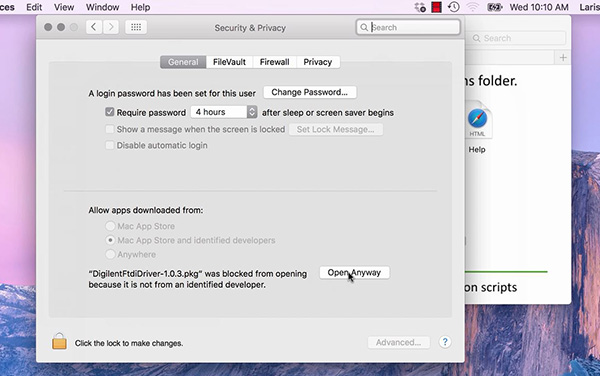Click the Advanced button
Viewport: 600px width, 376px height.
pos(398,342)
